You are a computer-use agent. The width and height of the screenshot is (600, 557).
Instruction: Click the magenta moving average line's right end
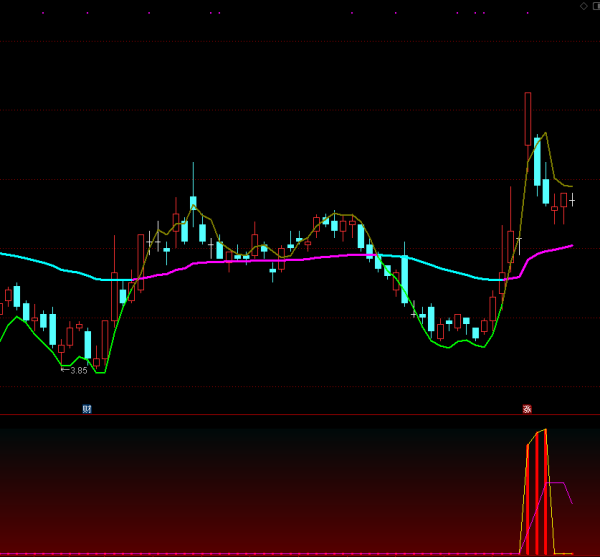(x=570, y=245)
